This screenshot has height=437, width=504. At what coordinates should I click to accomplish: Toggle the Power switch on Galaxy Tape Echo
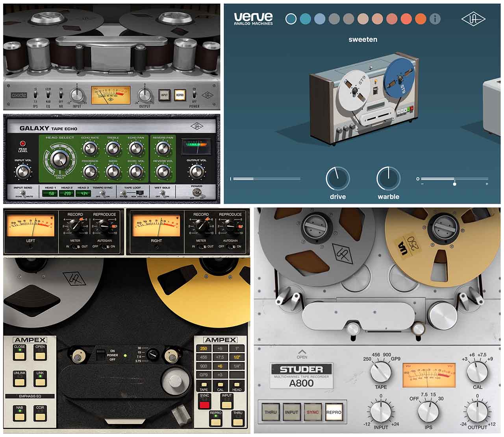(196, 192)
